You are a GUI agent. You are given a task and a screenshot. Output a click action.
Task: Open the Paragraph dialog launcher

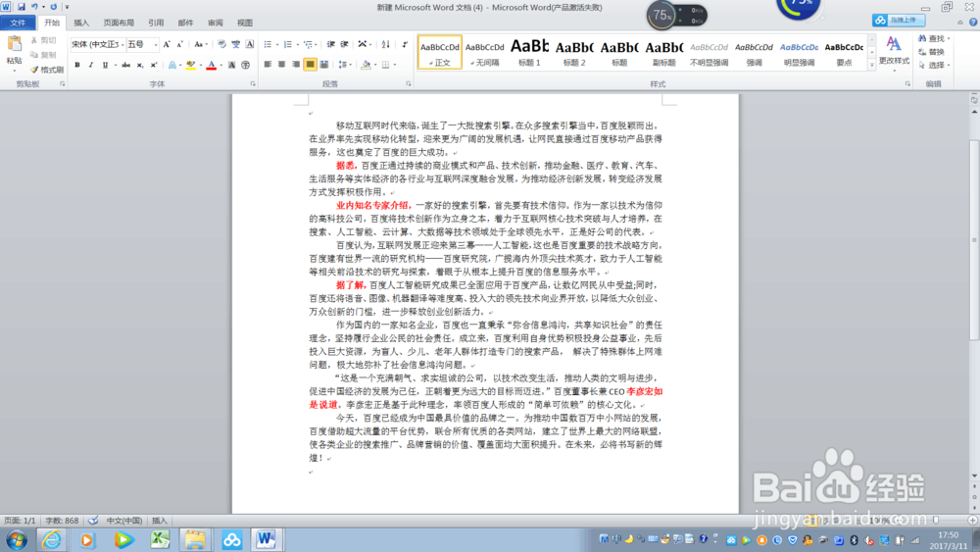pyautogui.click(x=409, y=83)
